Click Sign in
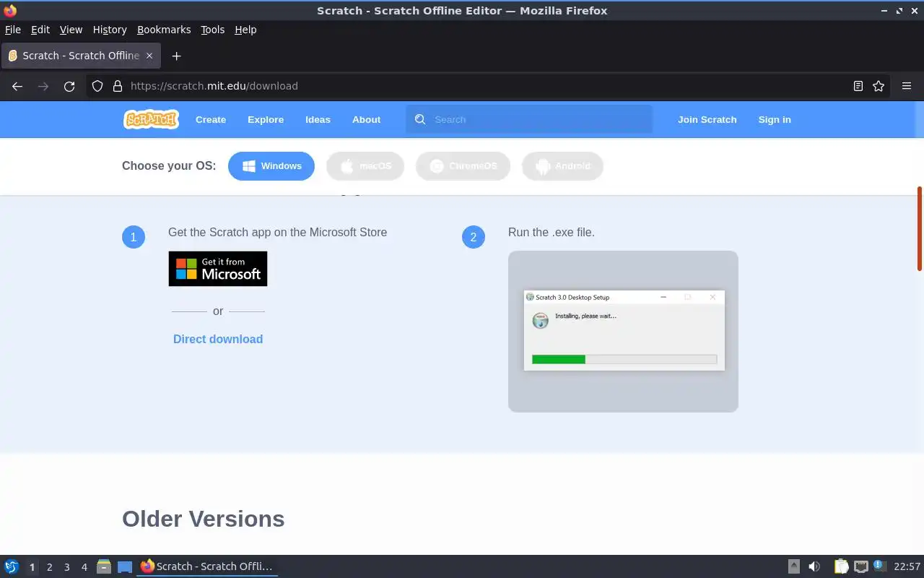 tap(775, 120)
